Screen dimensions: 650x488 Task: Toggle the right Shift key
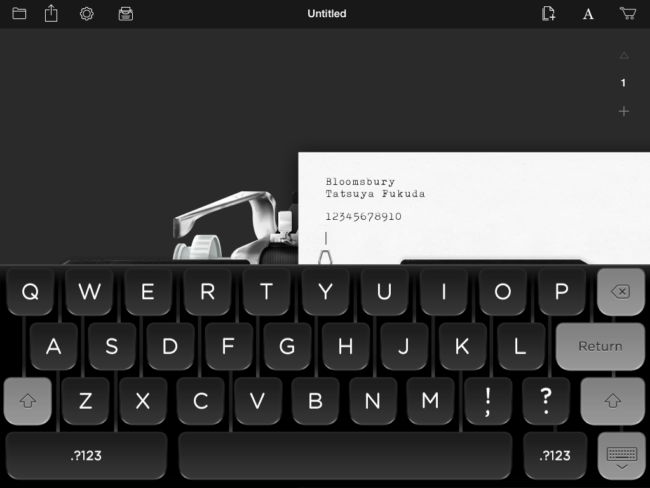coord(613,400)
